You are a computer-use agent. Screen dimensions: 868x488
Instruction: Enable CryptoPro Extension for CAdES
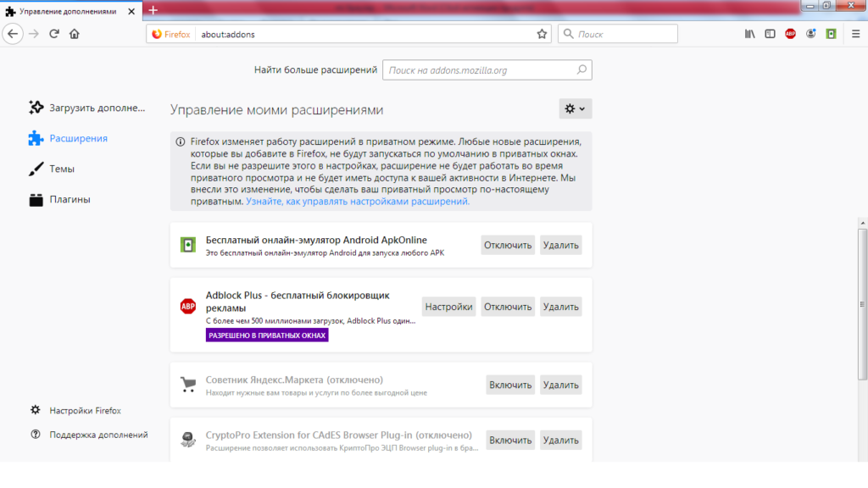[x=510, y=441]
